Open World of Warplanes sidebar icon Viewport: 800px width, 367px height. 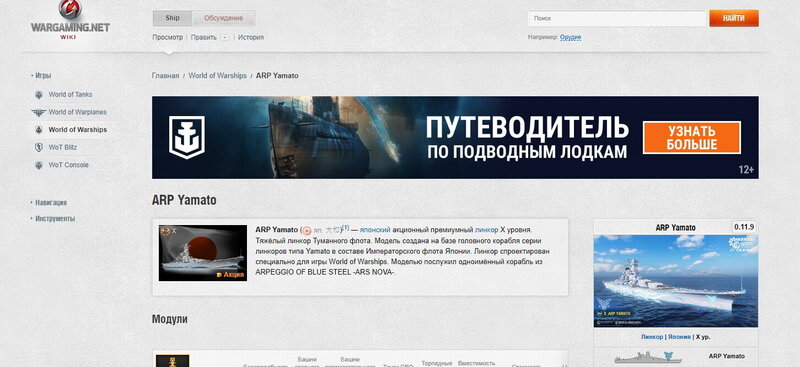(x=39, y=112)
